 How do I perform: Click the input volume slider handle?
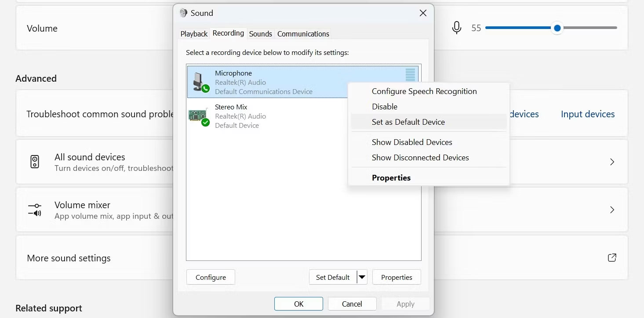[x=557, y=28]
